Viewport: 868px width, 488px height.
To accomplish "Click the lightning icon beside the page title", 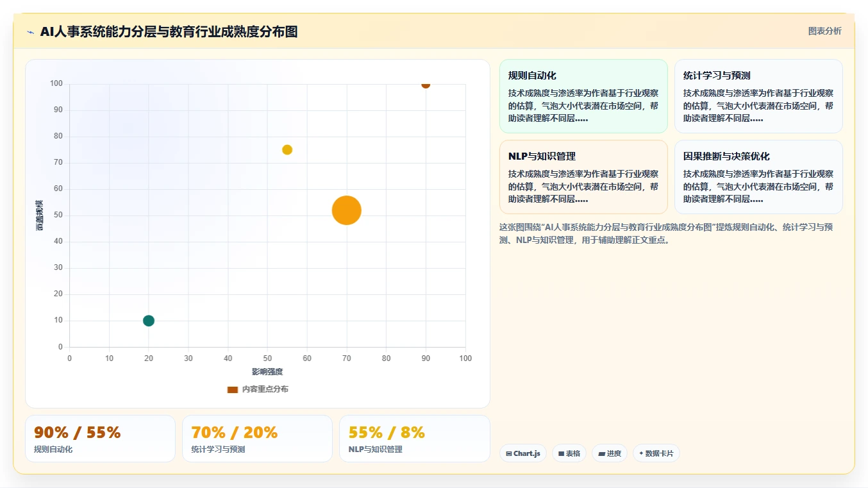I will [30, 32].
